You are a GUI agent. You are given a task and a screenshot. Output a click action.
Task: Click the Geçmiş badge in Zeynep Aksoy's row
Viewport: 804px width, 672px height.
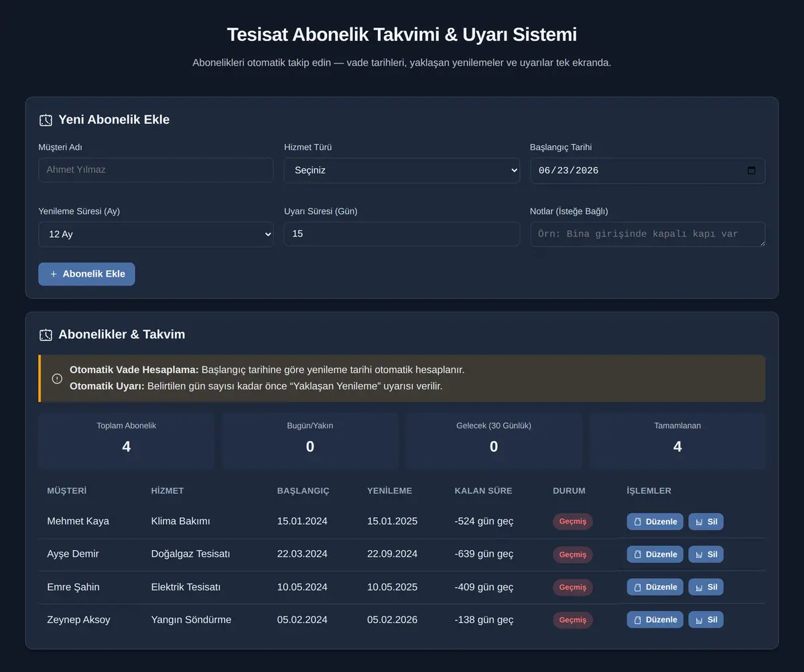click(573, 620)
